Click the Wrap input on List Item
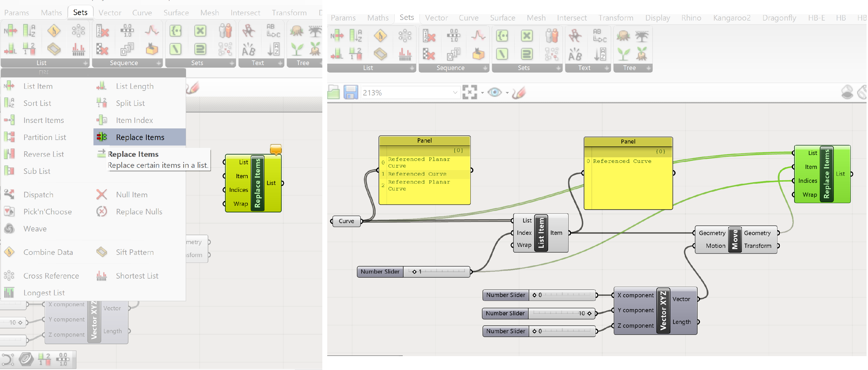The image size is (868, 370). click(x=524, y=245)
